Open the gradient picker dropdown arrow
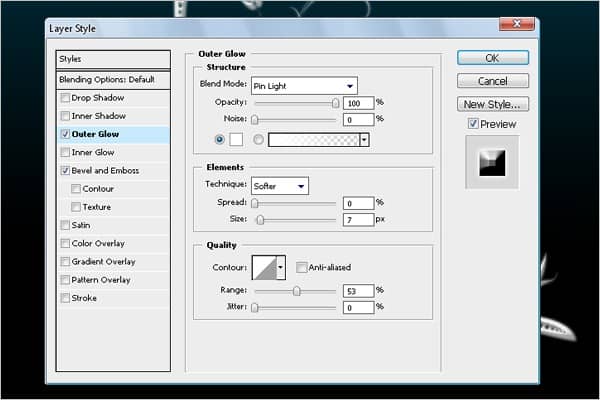Viewport: 600px width, 400px height. (x=365, y=140)
